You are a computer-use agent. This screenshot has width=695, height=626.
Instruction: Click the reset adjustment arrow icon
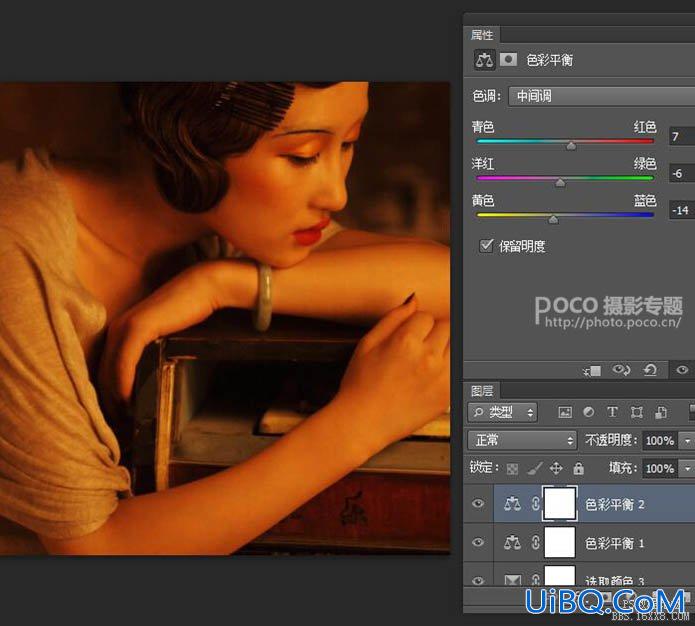pos(650,369)
